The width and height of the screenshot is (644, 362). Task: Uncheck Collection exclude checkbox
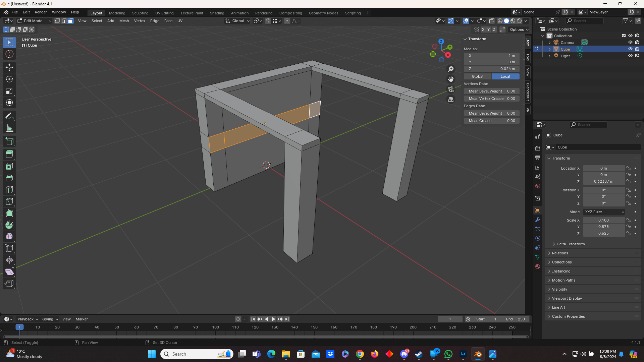tap(624, 36)
